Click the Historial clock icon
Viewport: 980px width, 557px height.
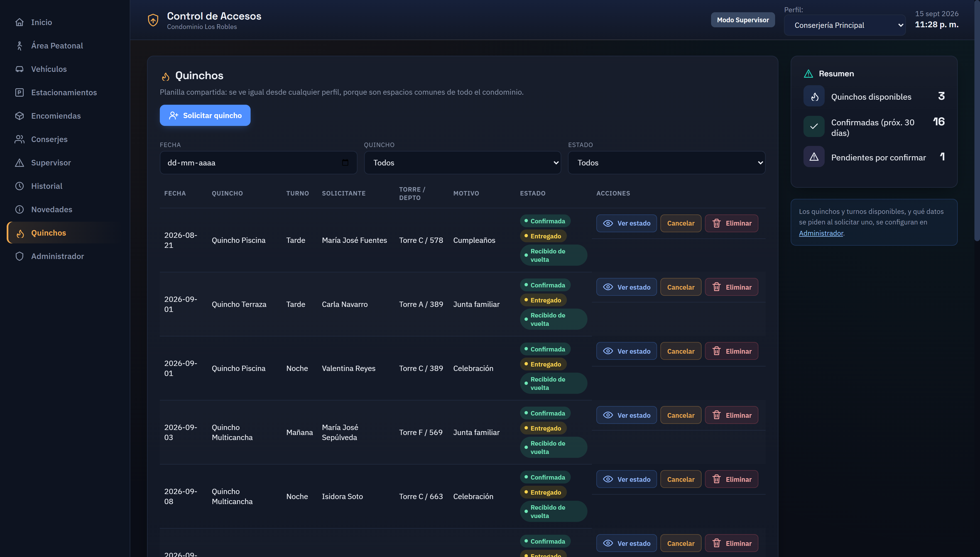(19, 186)
